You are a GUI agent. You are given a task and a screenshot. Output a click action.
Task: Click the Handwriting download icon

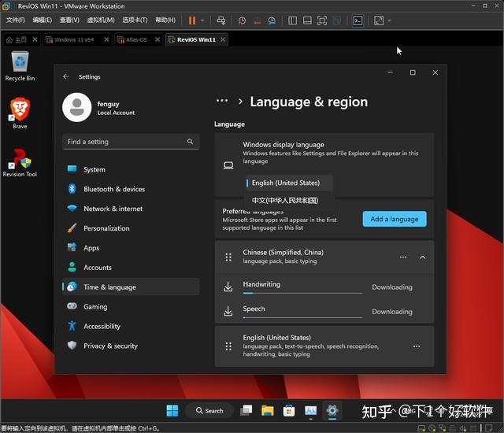click(228, 287)
